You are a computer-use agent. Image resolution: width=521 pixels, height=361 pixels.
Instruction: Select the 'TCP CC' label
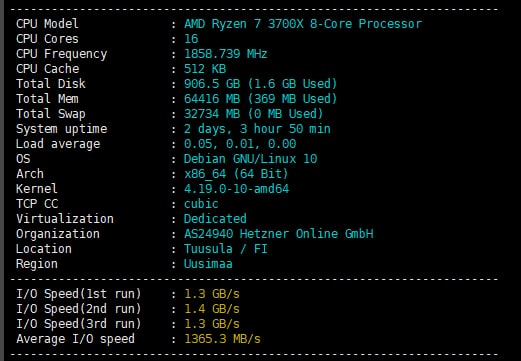coord(37,204)
